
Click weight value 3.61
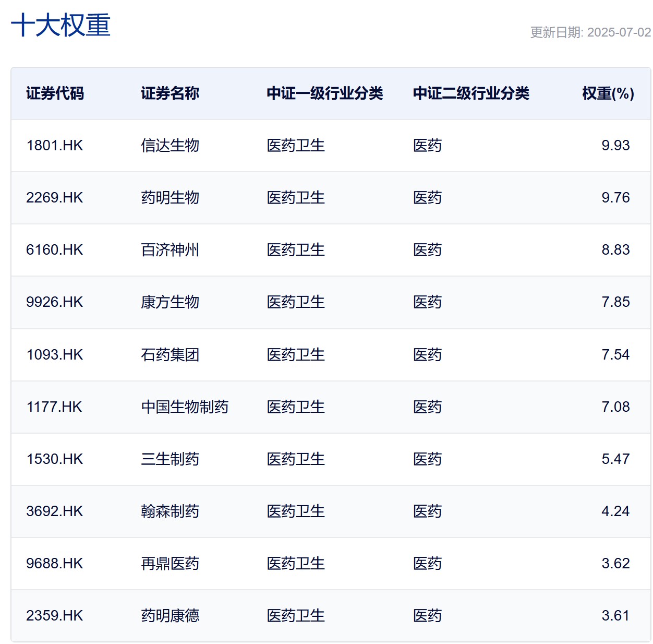[615, 615]
